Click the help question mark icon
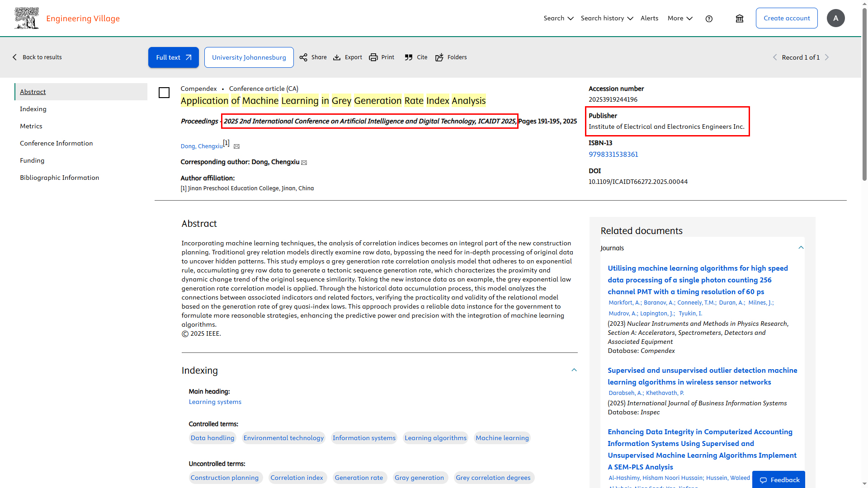Viewport: 868px width, 488px height. click(x=709, y=19)
